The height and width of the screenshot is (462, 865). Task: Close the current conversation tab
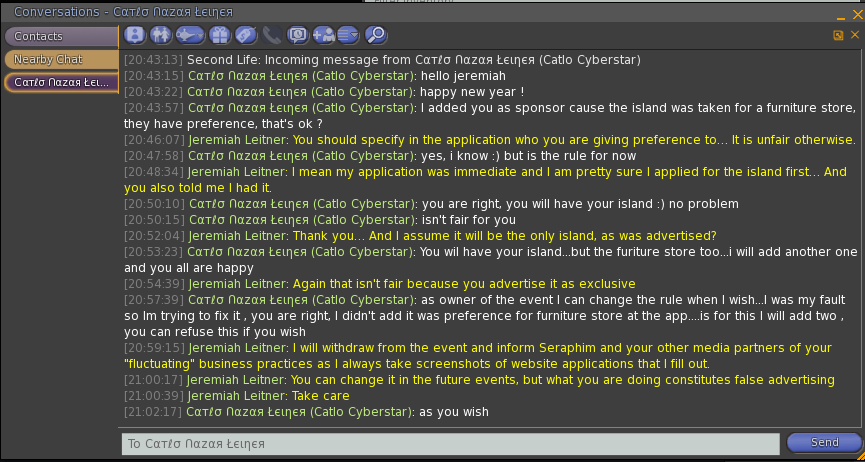click(x=855, y=35)
